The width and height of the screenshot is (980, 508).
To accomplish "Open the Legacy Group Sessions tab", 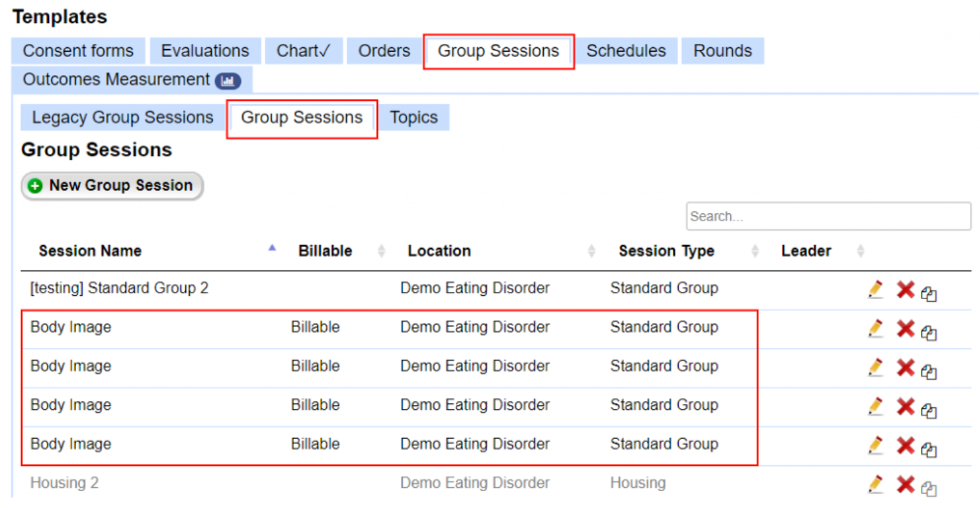I will point(121,117).
